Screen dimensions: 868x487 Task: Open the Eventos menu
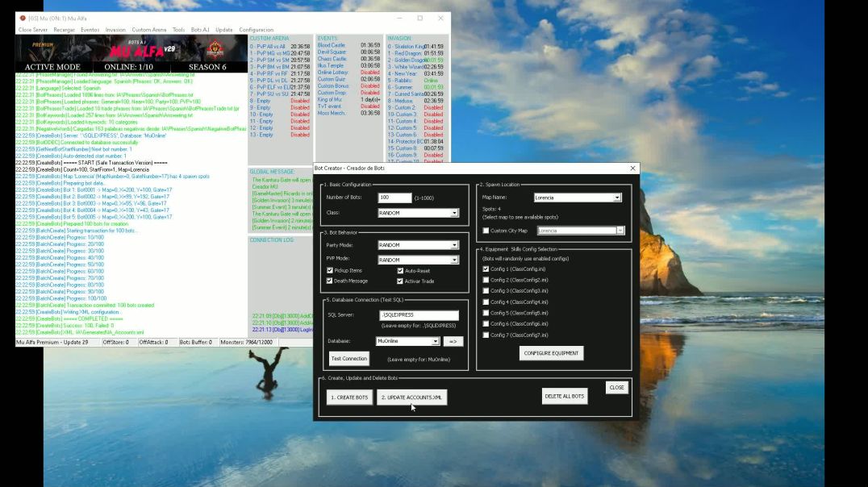90,30
